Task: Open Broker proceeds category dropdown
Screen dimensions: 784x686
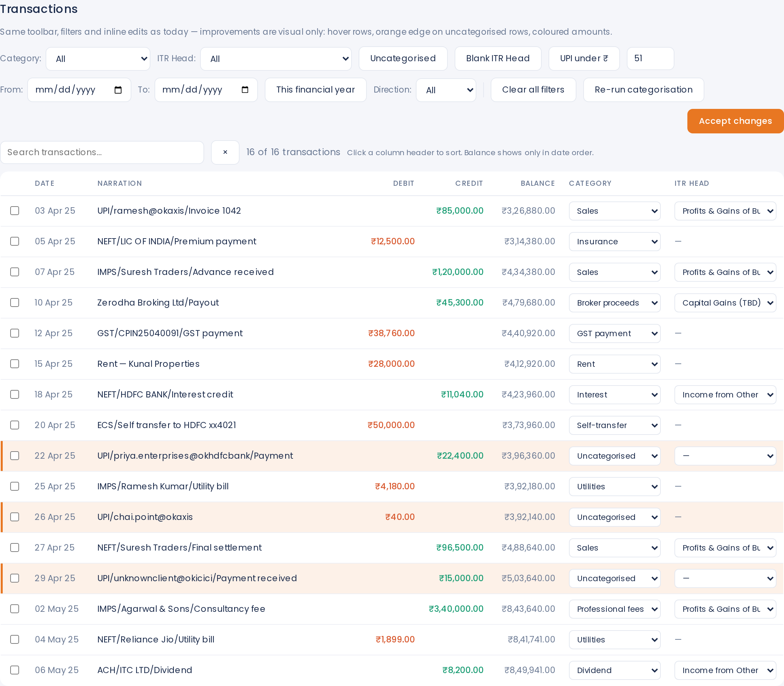Action: click(615, 303)
